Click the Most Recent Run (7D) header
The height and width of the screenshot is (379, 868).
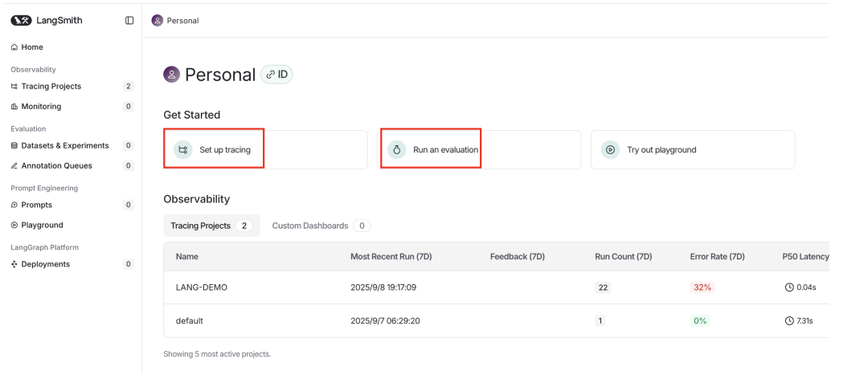click(392, 257)
